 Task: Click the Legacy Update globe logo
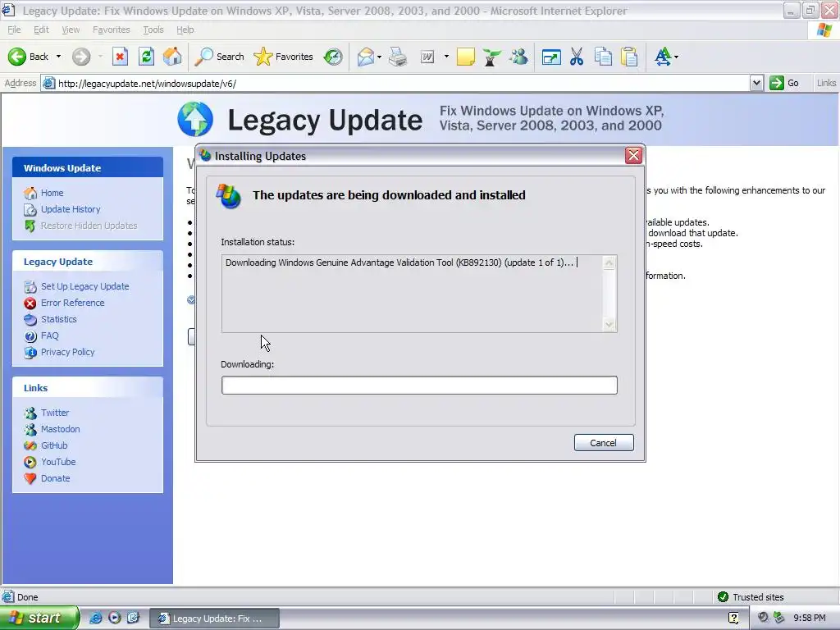click(195, 119)
